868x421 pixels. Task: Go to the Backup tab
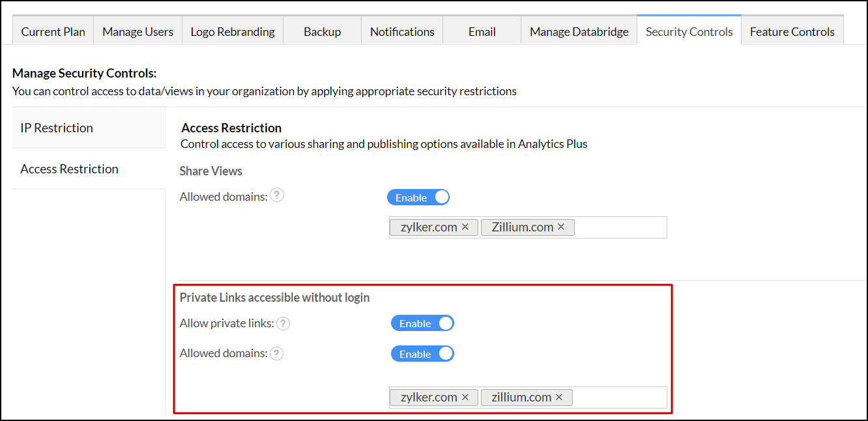[x=322, y=31]
